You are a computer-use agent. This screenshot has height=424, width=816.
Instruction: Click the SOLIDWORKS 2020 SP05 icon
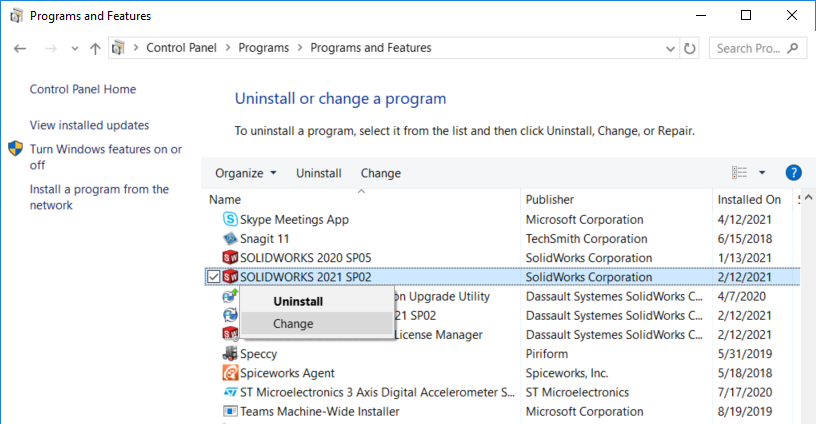230,258
